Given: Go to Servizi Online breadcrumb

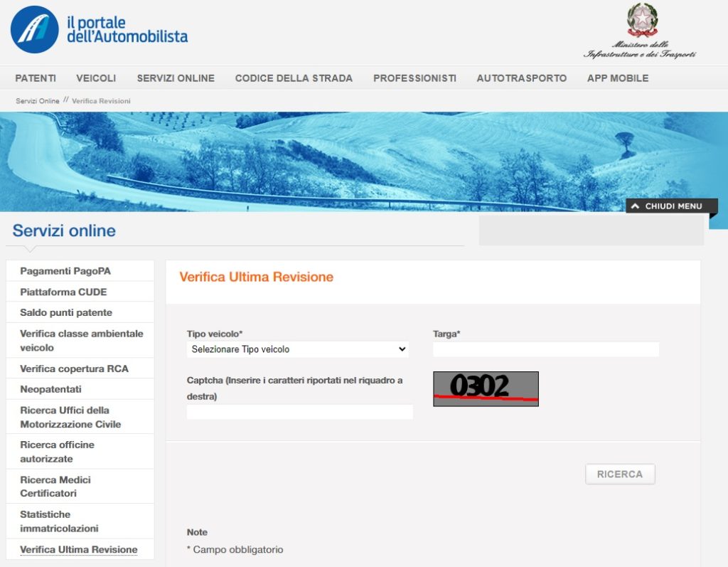Looking at the screenshot, I should [38, 101].
